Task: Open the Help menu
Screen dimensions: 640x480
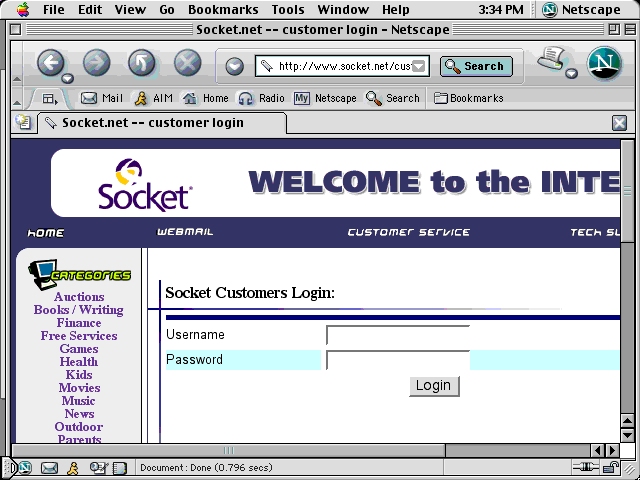Action: click(x=396, y=9)
